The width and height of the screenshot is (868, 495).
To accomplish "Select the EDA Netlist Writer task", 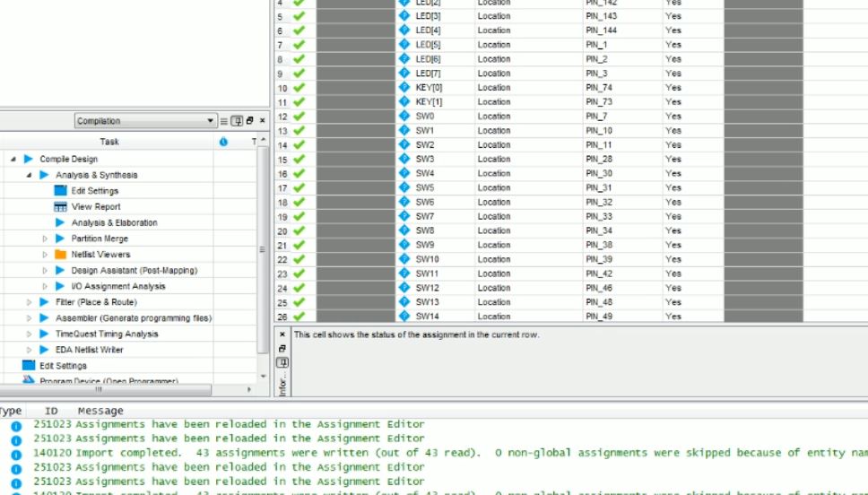I will (90, 350).
